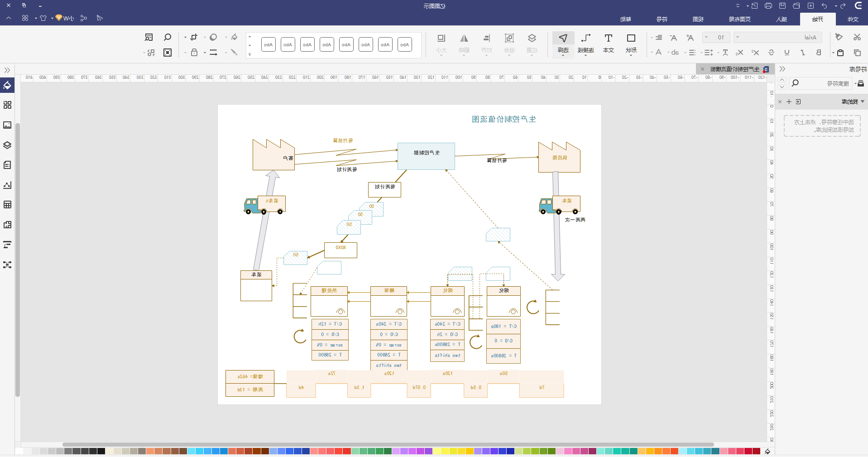Click the shirt theme icon in the title bar
The image size is (868, 457).
(43, 18)
